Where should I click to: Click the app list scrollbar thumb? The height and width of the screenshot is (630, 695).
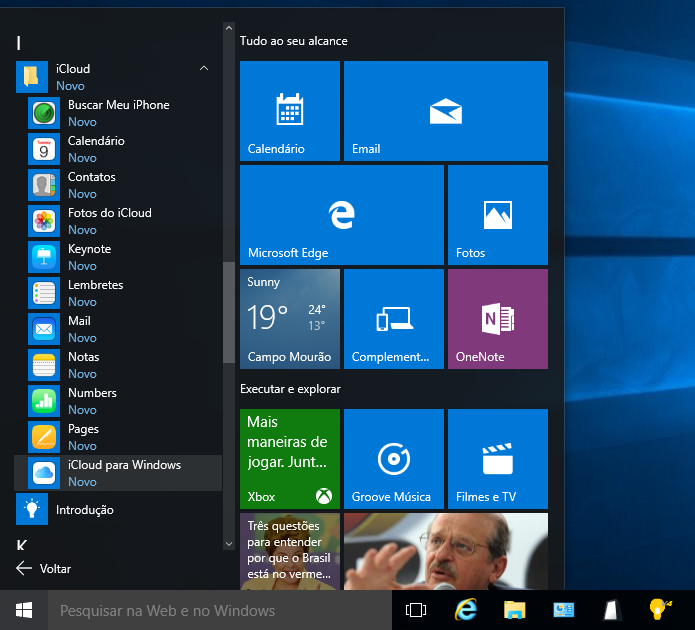pos(229,312)
